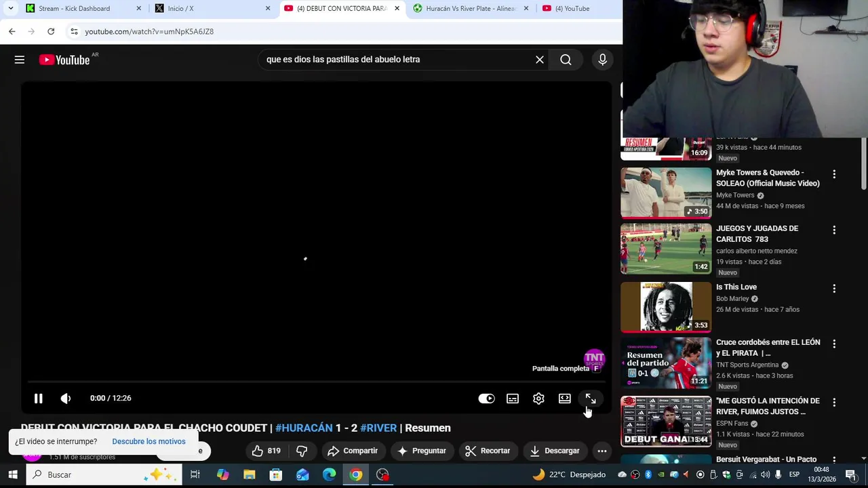Open options for JUEGOS Y JUGADAS DE CARLITOS
Viewport: 868px width, 488px height.
tap(834, 230)
